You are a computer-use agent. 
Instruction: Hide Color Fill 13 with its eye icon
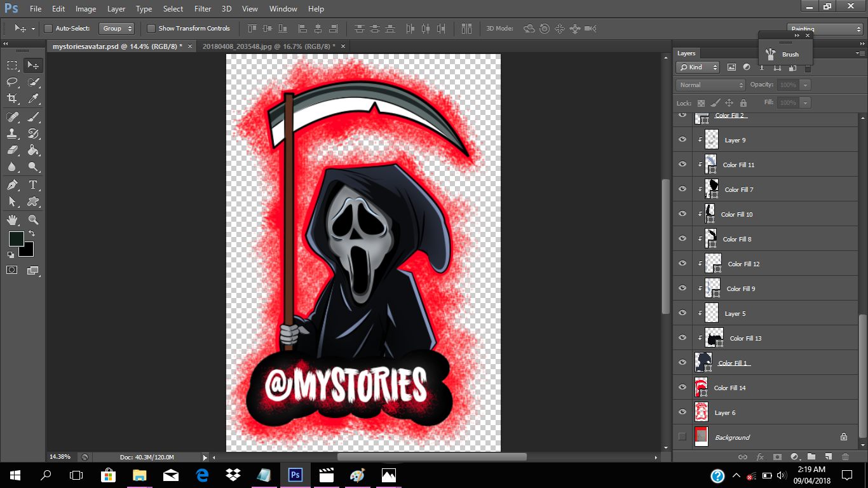pos(682,337)
